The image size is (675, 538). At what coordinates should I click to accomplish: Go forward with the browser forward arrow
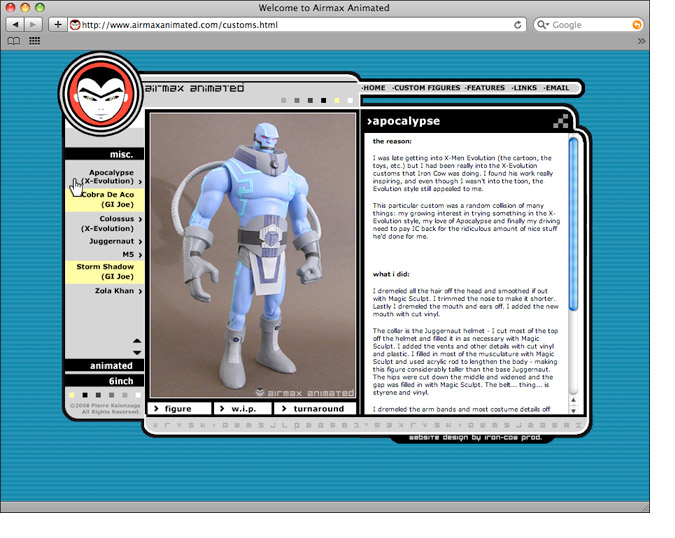33,25
